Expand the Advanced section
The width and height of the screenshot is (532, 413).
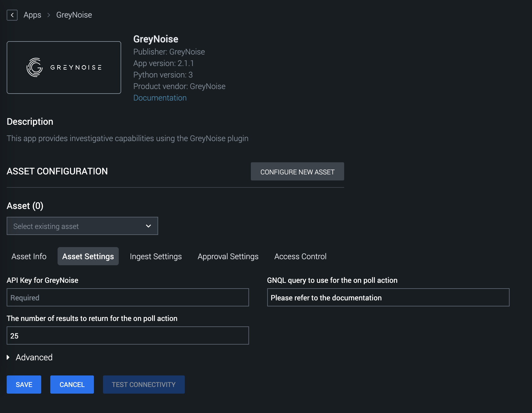pyautogui.click(x=30, y=357)
